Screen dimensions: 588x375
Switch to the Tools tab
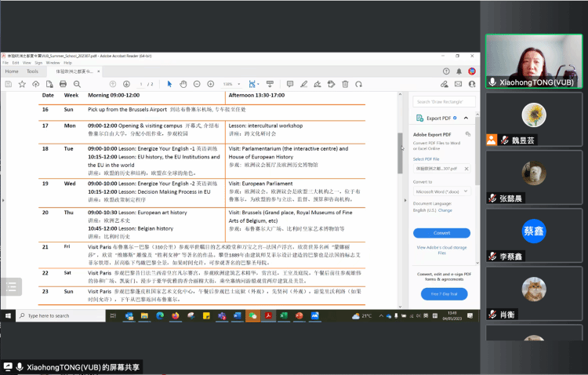32,71
